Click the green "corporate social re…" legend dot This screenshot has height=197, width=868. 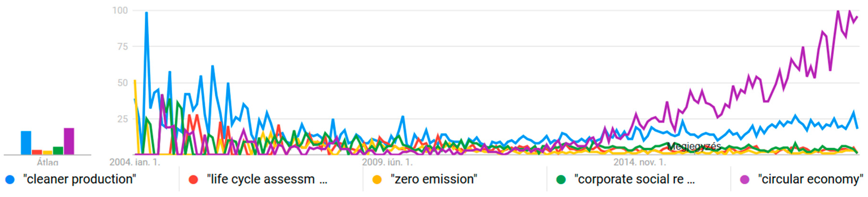pos(561,179)
